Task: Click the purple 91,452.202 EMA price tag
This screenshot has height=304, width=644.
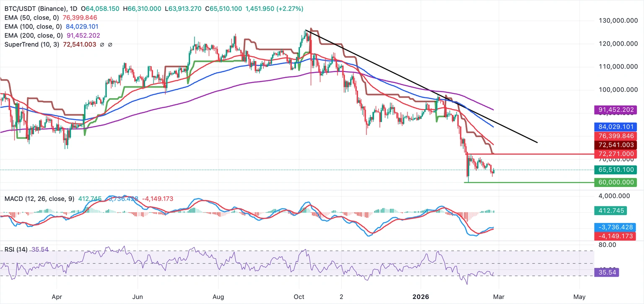Action: pos(615,110)
